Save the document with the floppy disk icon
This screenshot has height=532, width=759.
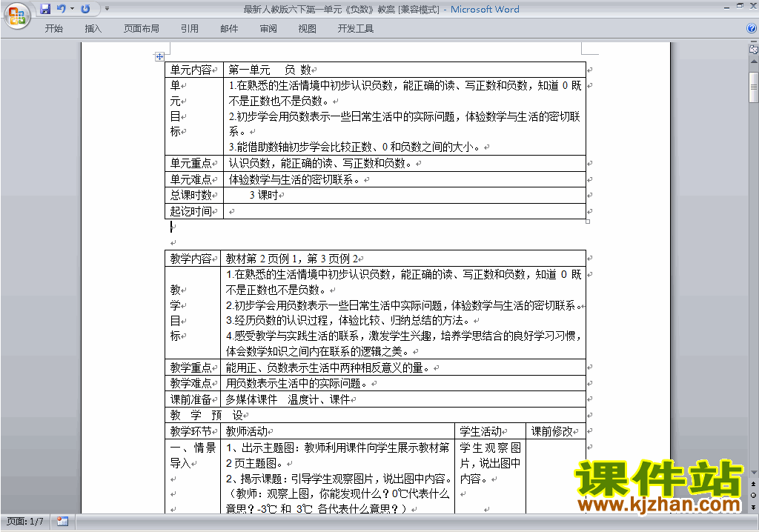coord(45,9)
